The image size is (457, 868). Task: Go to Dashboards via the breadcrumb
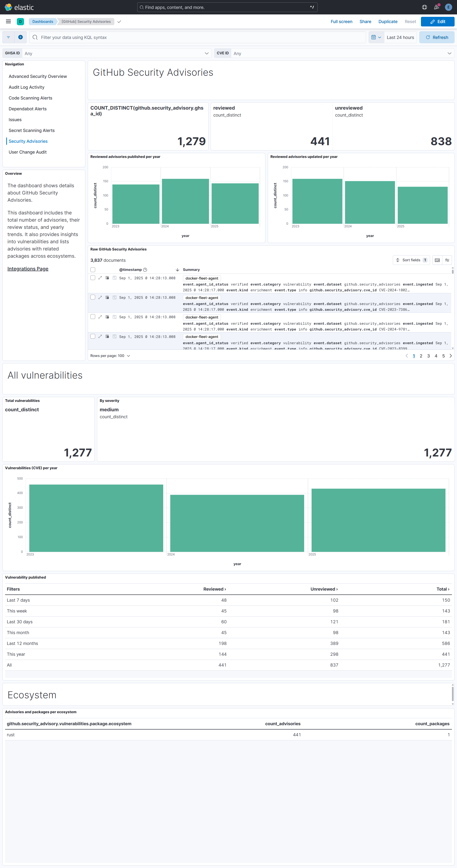pos(43,21)
